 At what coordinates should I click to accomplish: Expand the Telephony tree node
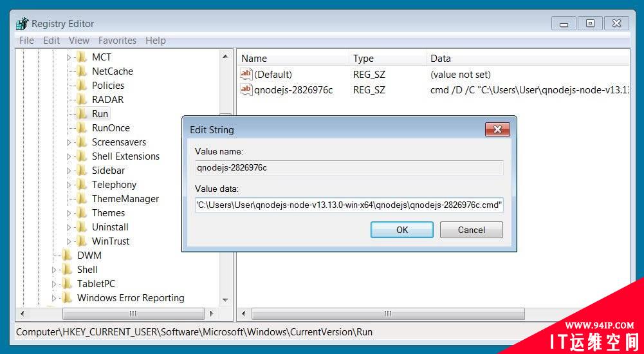point(69,185)
